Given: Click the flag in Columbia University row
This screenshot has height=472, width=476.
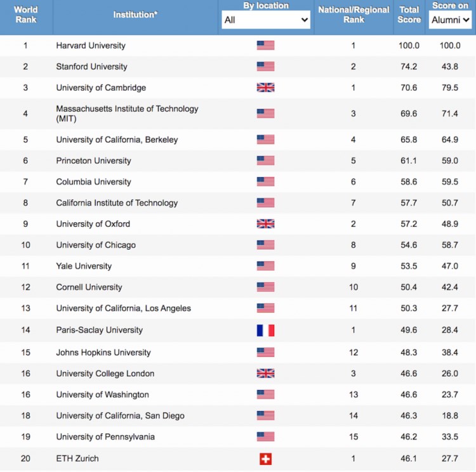Looking at the screenshot, I should point(266,182).
